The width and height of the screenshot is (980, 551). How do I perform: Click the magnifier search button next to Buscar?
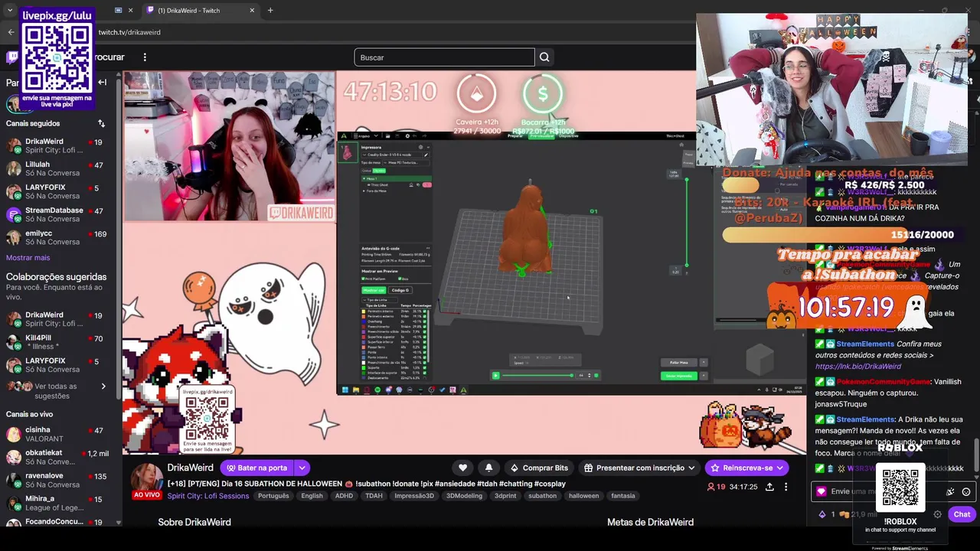[544, 57]
